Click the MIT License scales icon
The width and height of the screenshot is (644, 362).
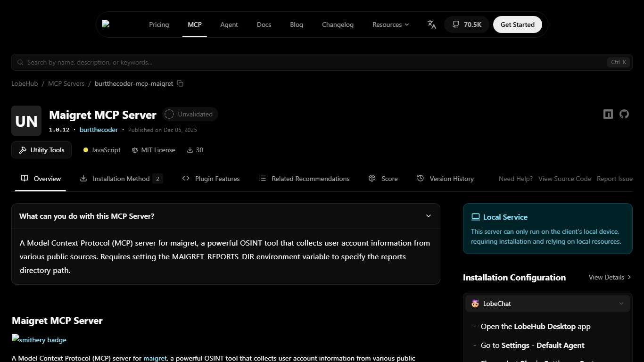[134, 150]
